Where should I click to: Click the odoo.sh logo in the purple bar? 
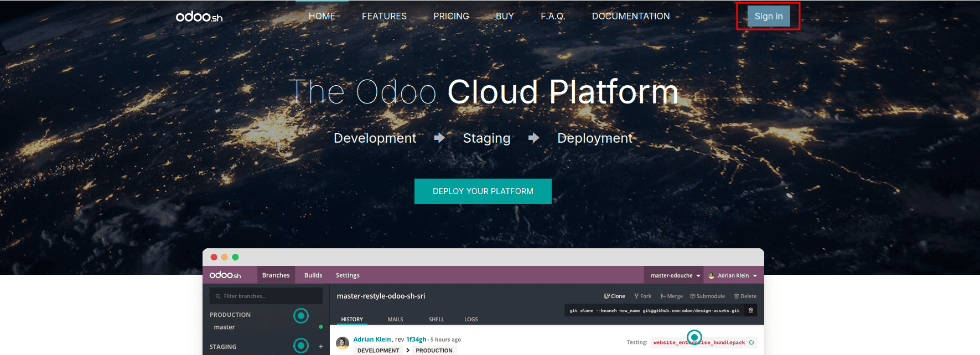point(225,275)
